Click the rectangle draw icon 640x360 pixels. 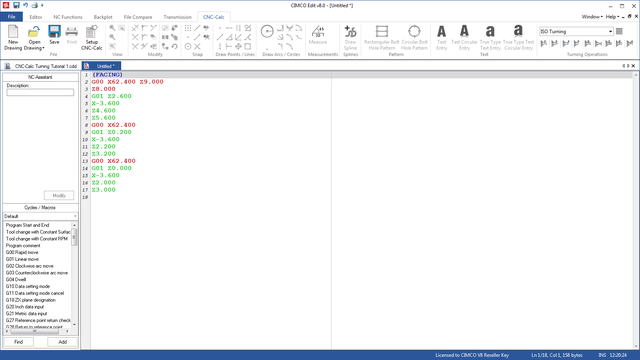point(248,47)
